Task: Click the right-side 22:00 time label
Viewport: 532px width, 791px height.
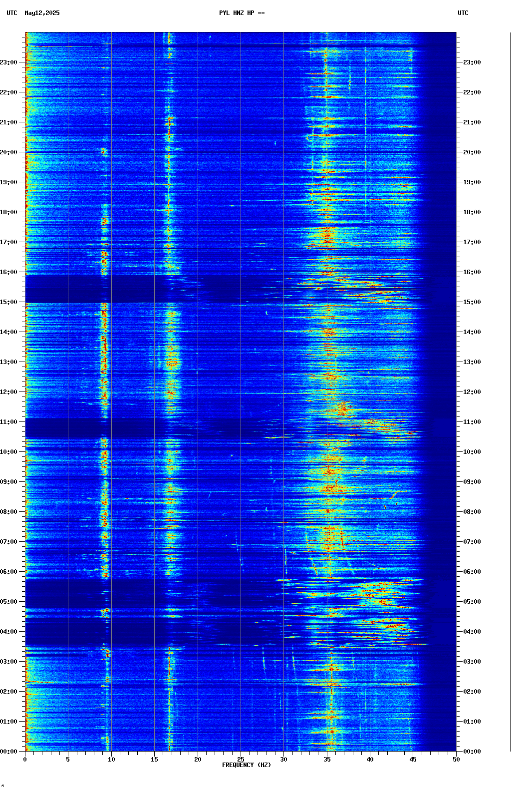Action: pos(472,92)
